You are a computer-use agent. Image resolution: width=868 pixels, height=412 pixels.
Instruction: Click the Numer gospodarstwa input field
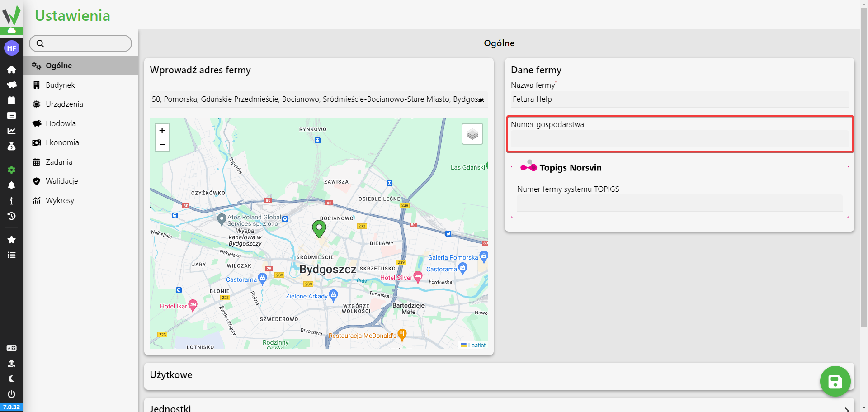point(679,139)
